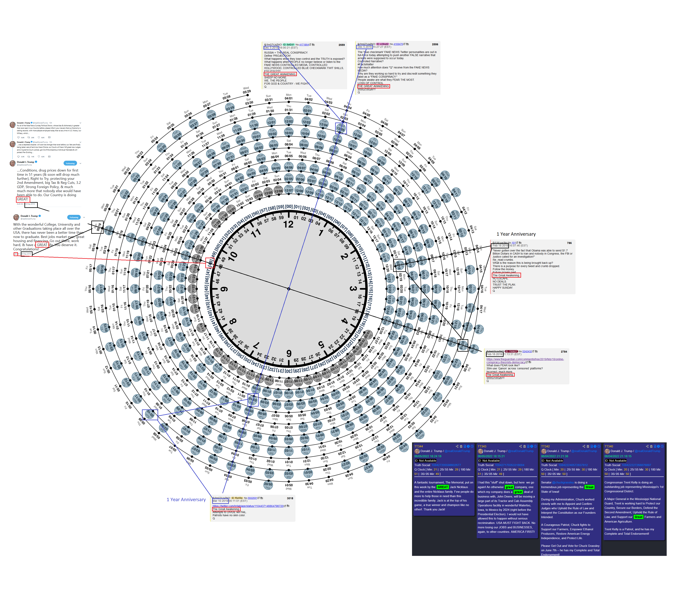Click reply icon on 'Fake News Sunday' tweet
700x600 pixels.
(x=18, y=138)
